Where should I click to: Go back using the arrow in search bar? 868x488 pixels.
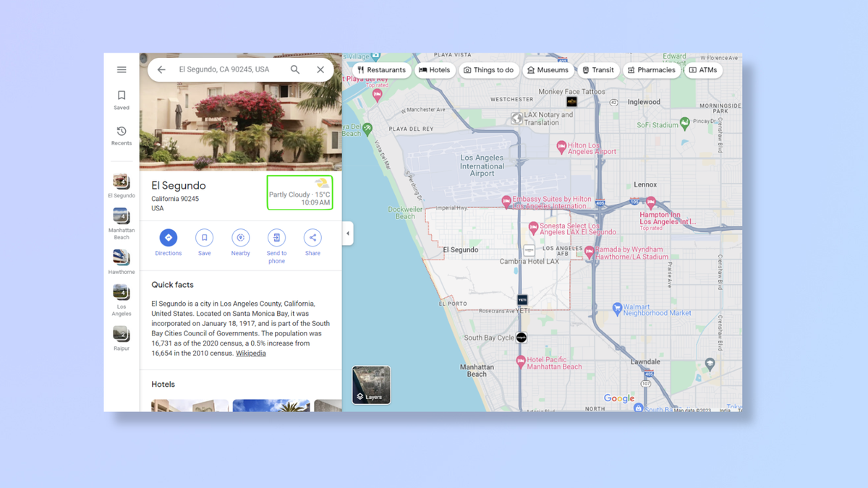coord(161,69)
